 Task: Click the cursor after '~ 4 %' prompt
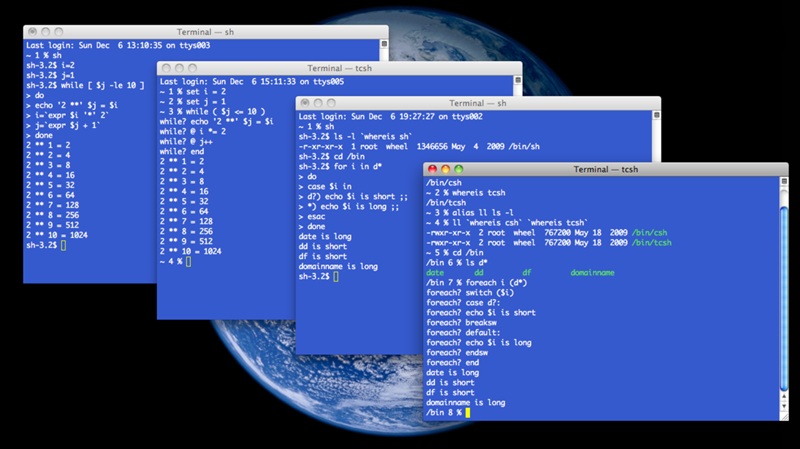pos(188,261)
